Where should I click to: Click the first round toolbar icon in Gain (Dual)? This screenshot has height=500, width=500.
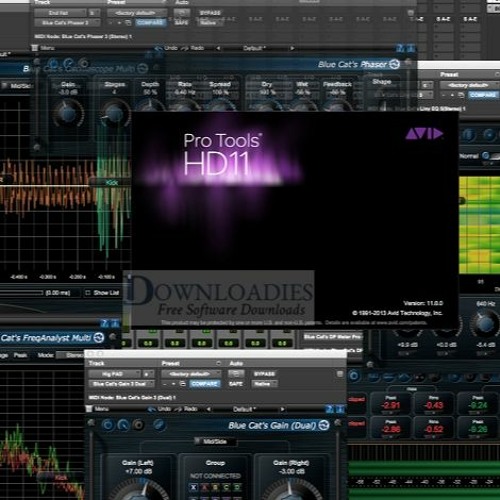coord(108,425)
